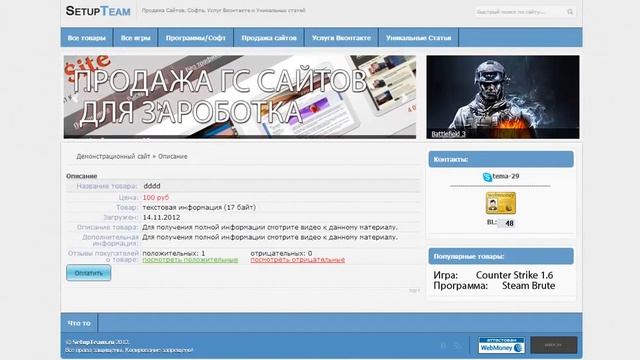The height and width of the screenshot is (360, 640).
Task: Click 'текстовая информация (17 байт)' text
Action: 199,207
